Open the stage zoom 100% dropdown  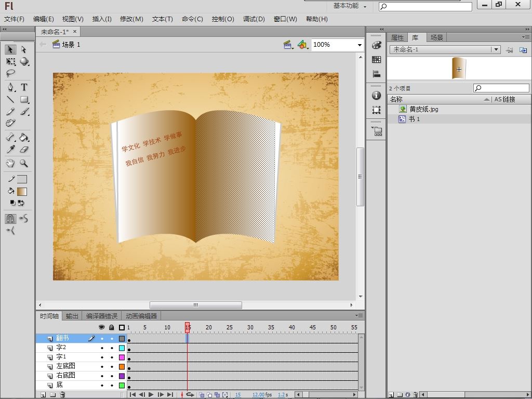point(359,45)
